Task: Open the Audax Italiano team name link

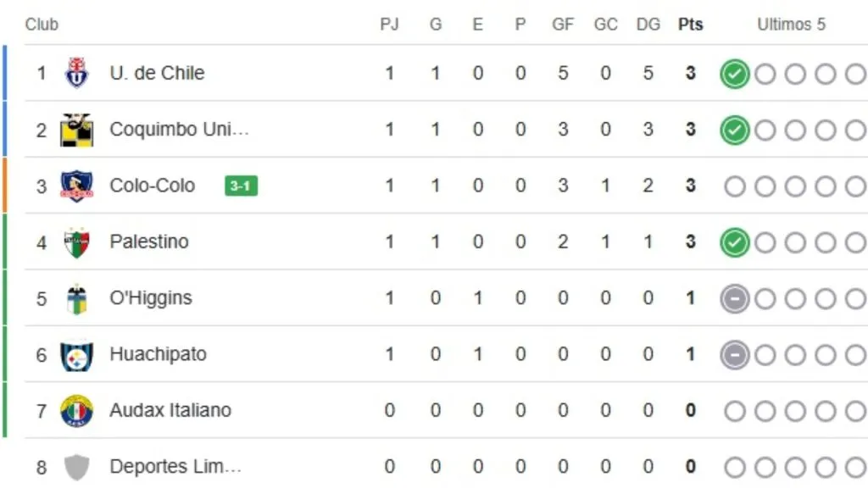Action: (x=170, y=411)
